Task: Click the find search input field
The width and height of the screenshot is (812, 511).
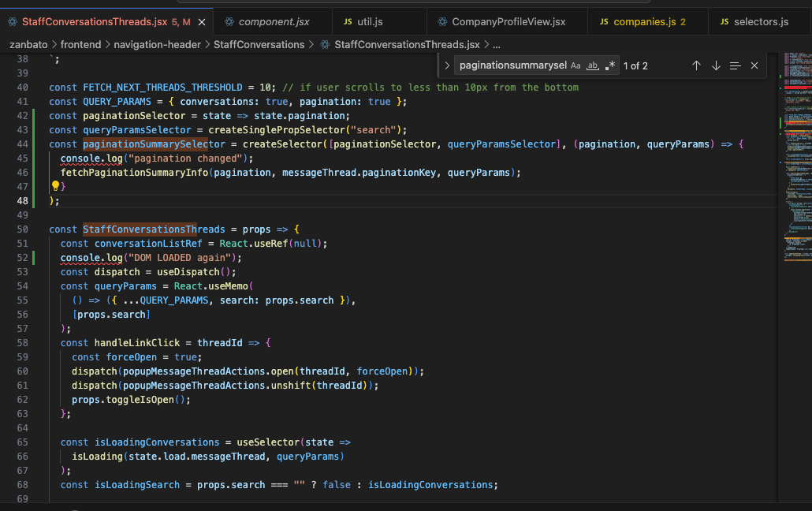Action: point(511,65)
